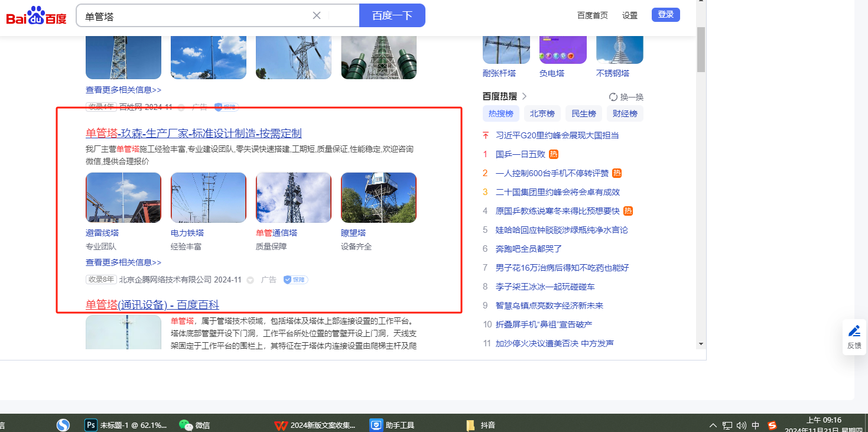The width and height of the screenshot is (868, 432).
Task: Switch to Photoshop 未标题-1 in taskbar
Action: [x=126, y=425]
